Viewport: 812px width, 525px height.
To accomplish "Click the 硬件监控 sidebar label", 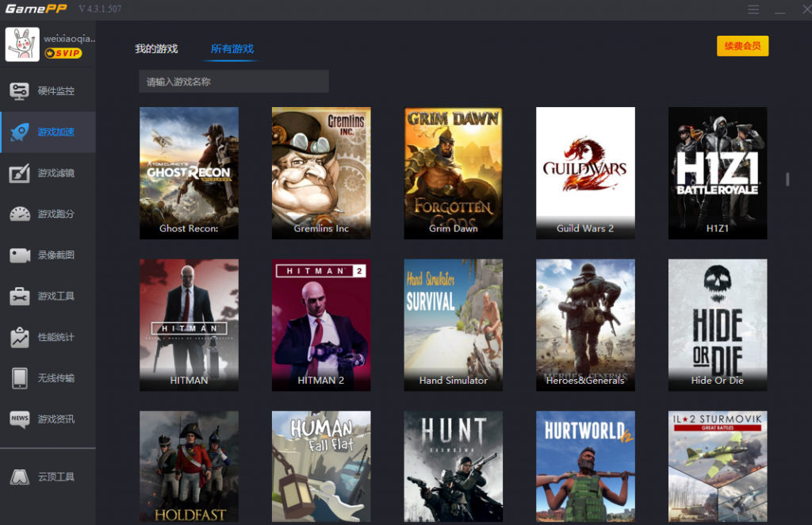I will pos(56,91).
